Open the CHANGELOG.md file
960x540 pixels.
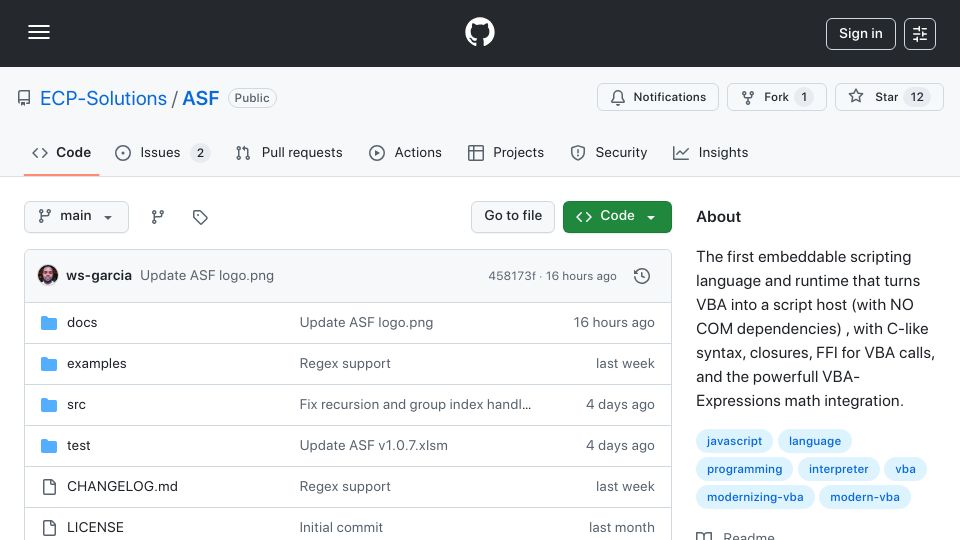[122, 487]
